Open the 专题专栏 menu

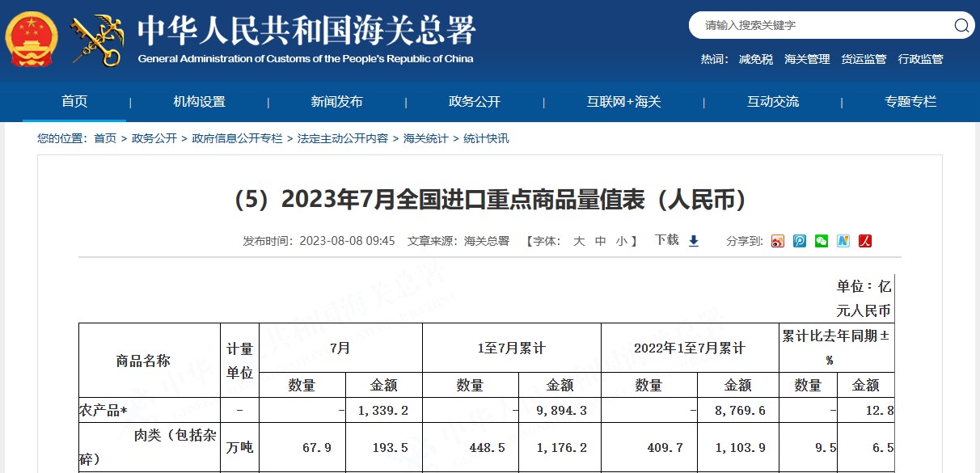910,102
